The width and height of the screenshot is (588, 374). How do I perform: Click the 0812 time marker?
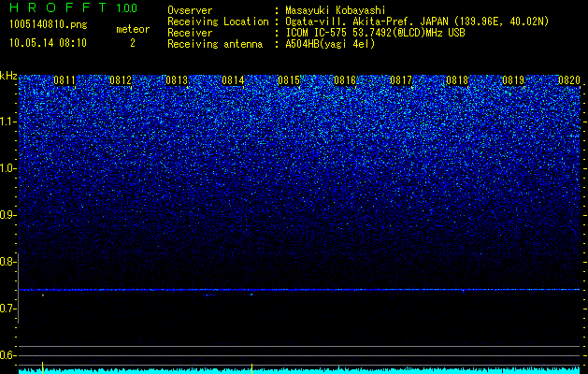[x=121, y=80]
